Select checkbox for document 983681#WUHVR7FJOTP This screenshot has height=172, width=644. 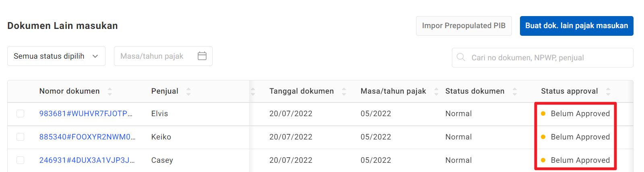point(20,114)
